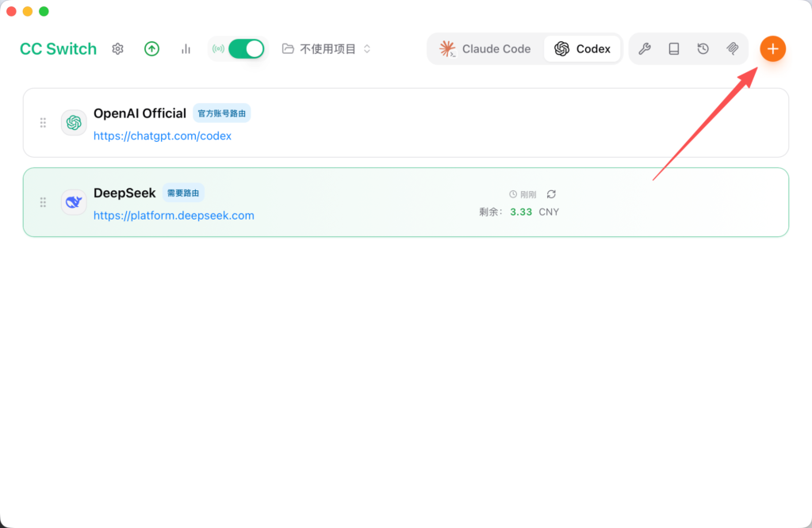Refresh the DeepSeek balance
The height and width of the screenshot is (528, 812).
coord(552,194)
